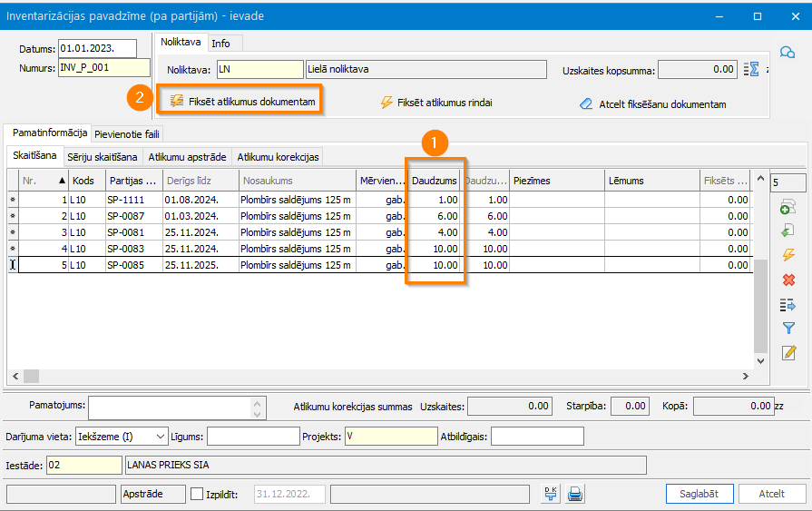812x511 pixels.
Task: Click the sum calculation icon beside Uzskaites kopsumma
Action: pyautogui.click(x=750, y=69)
